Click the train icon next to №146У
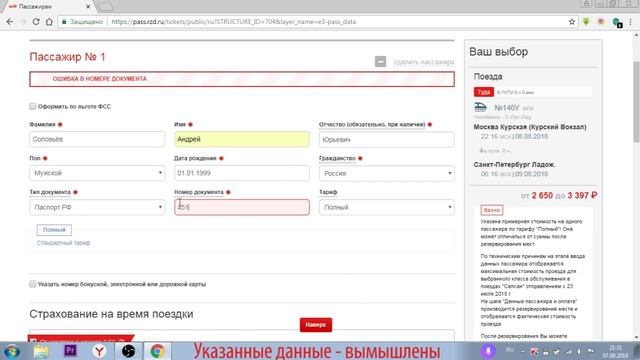 [x=480, y=107]
